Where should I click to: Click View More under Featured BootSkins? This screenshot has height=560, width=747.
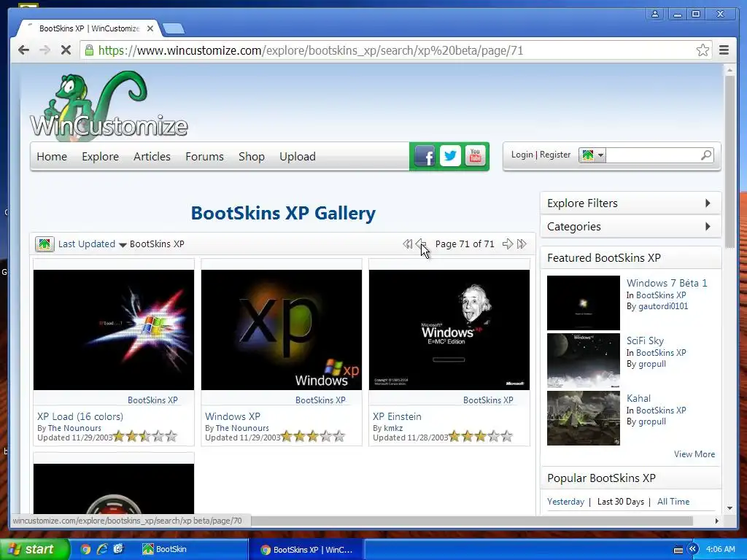coord(694,454)
